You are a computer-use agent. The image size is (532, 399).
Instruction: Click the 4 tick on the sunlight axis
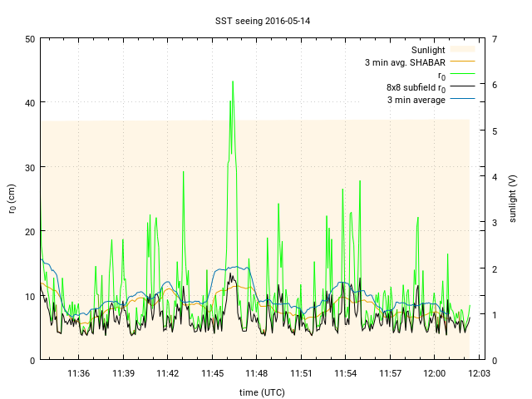pos(494,176)
